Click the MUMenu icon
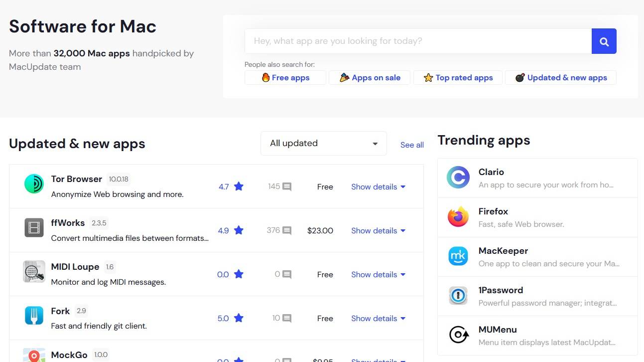Image resolution: width=644 pixels, height=362 pixels. pyautogui.click(x=458, y=335)
